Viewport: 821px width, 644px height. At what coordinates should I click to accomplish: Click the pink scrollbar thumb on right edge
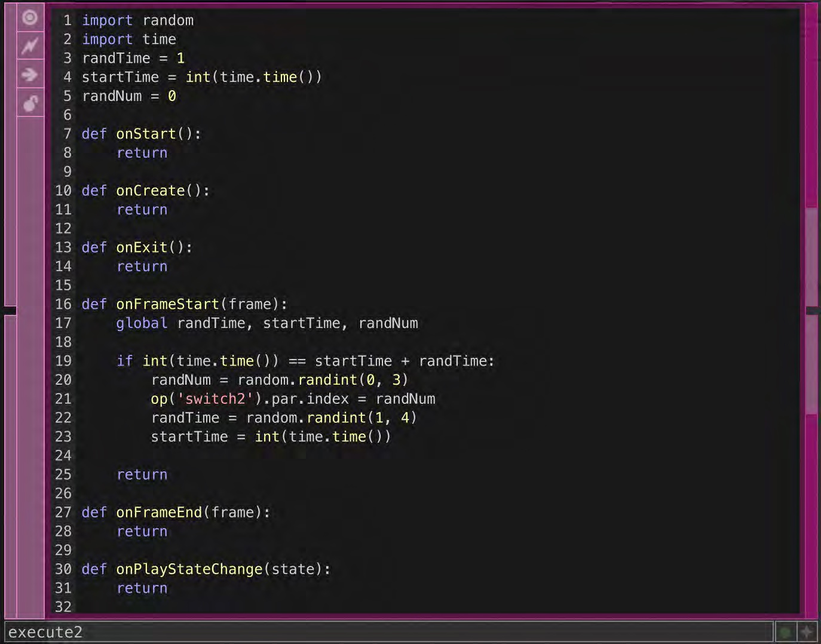click(x=811, y=311)
